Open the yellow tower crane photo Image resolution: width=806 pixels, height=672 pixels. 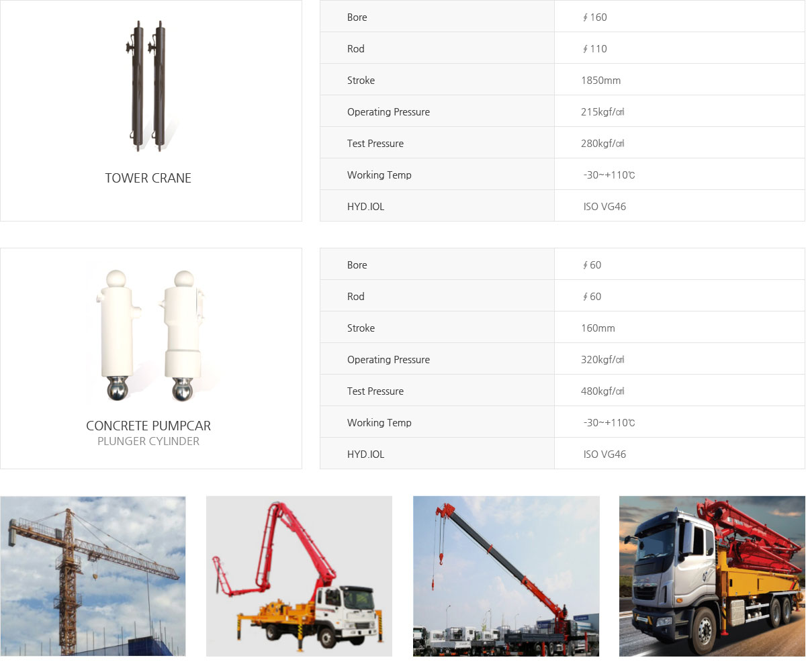[x=93, y=576]
